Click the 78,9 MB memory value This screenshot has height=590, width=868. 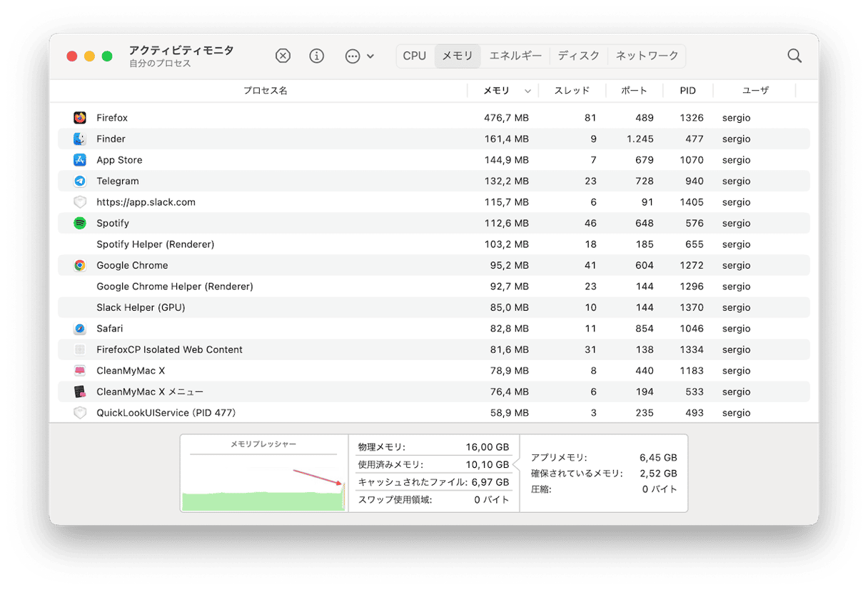click(x=510, y=371)
